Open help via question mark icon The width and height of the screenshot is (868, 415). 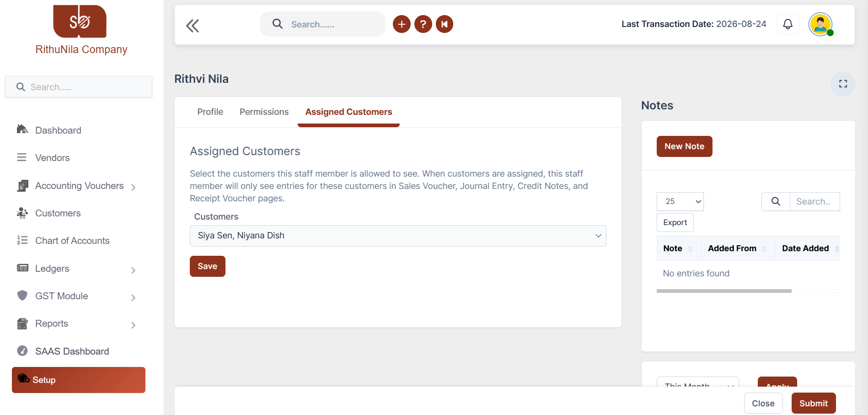423,24
